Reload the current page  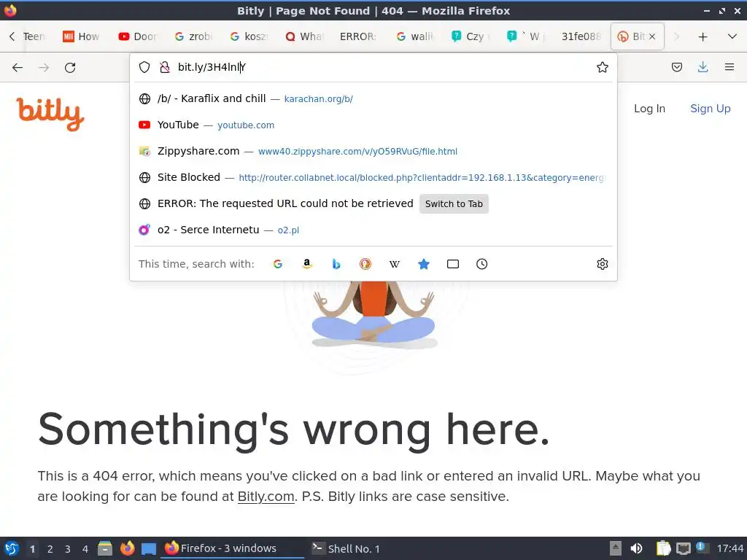click(70, 68)
